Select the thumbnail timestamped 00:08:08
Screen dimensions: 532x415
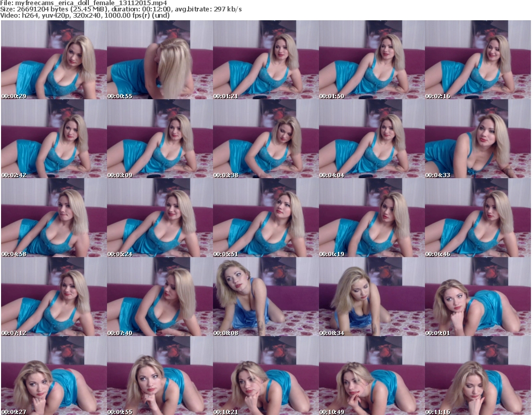pyautogui.click(x=265, y=297)
